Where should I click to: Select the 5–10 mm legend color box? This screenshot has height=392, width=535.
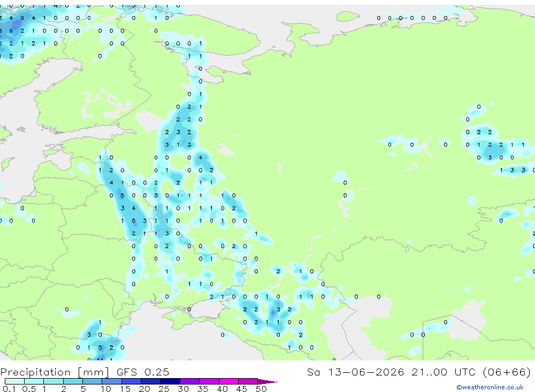(x=93, y=381)
